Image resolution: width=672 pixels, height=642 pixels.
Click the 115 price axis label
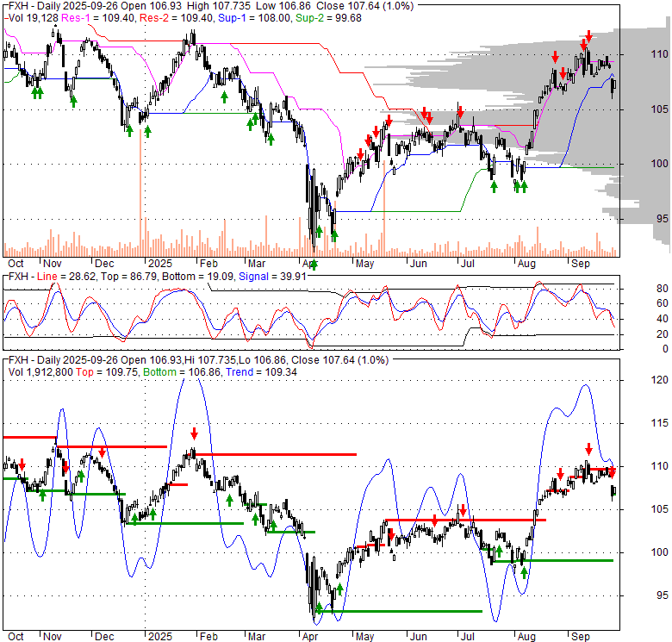click(x=659, y=423)
